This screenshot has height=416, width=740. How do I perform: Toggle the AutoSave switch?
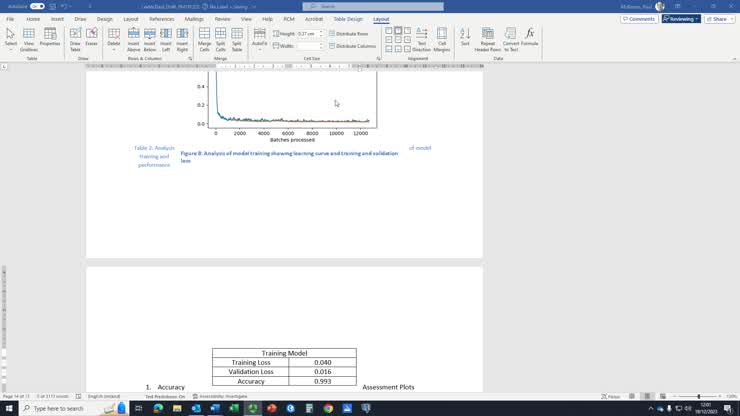coord(37,6)
